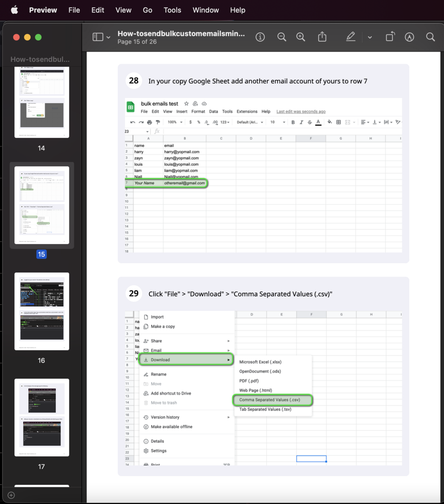Click the Paint format roller in Sheets toolbar image
The image size is (444, 504).
pos(158,122)
